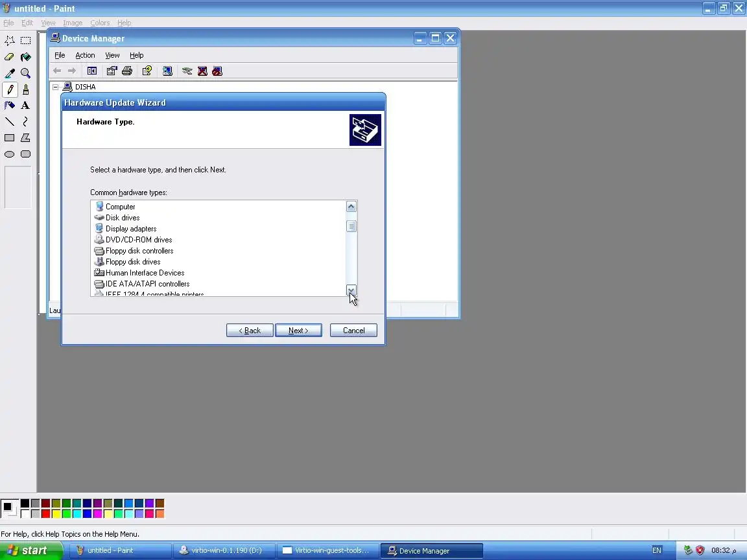Open the Colors menu in Paint

click(x=100, y=23)
